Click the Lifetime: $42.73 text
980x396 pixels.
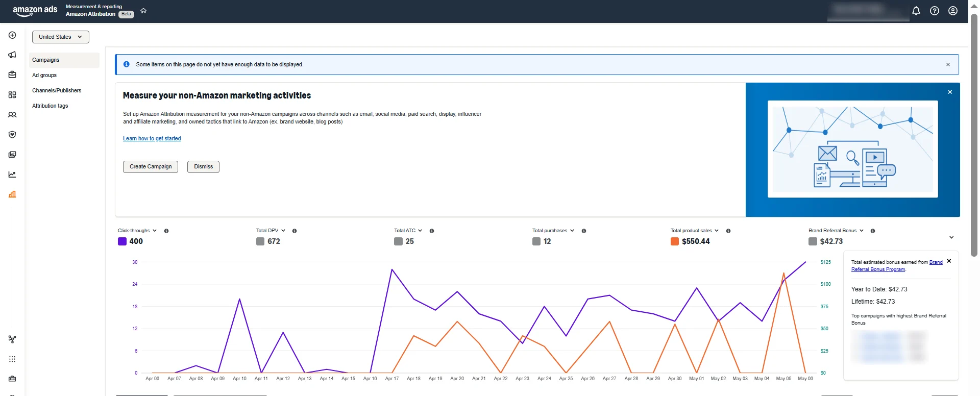(x=873, y=302)
